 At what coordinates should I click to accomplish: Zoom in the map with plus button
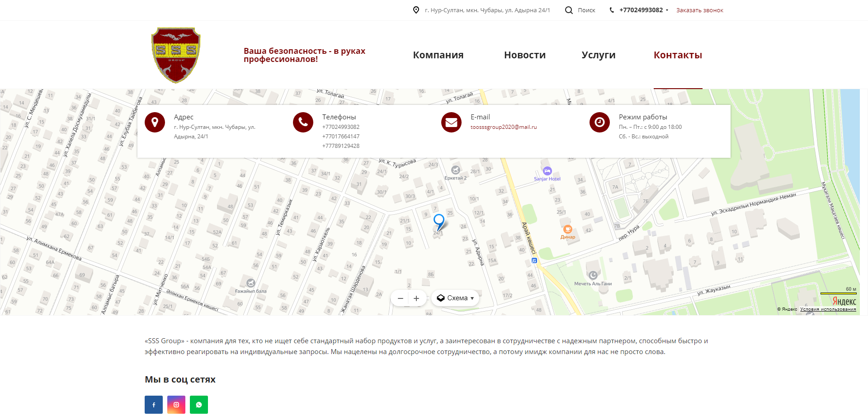[x=416, y=298]
